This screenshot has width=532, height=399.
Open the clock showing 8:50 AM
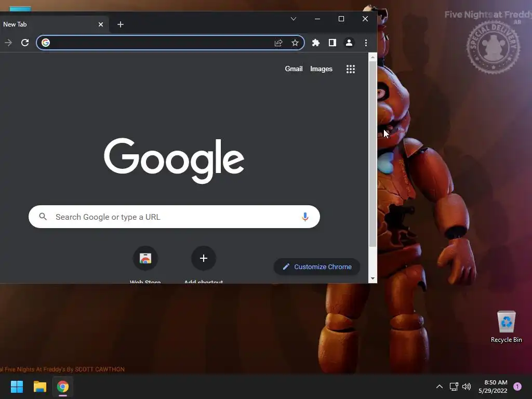click(x=493, y=387)
